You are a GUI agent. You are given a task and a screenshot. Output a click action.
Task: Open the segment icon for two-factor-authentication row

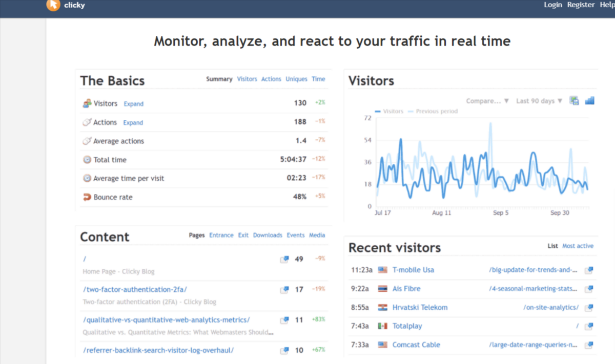click(284, 290)
